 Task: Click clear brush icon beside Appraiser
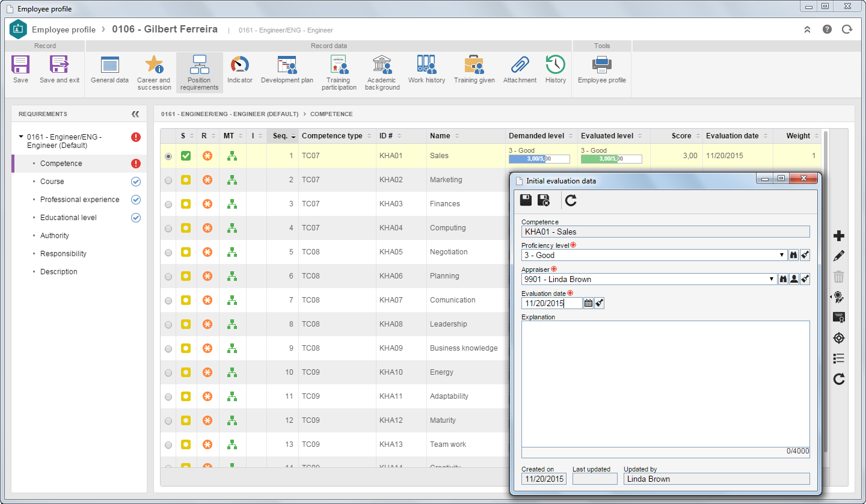805,279
